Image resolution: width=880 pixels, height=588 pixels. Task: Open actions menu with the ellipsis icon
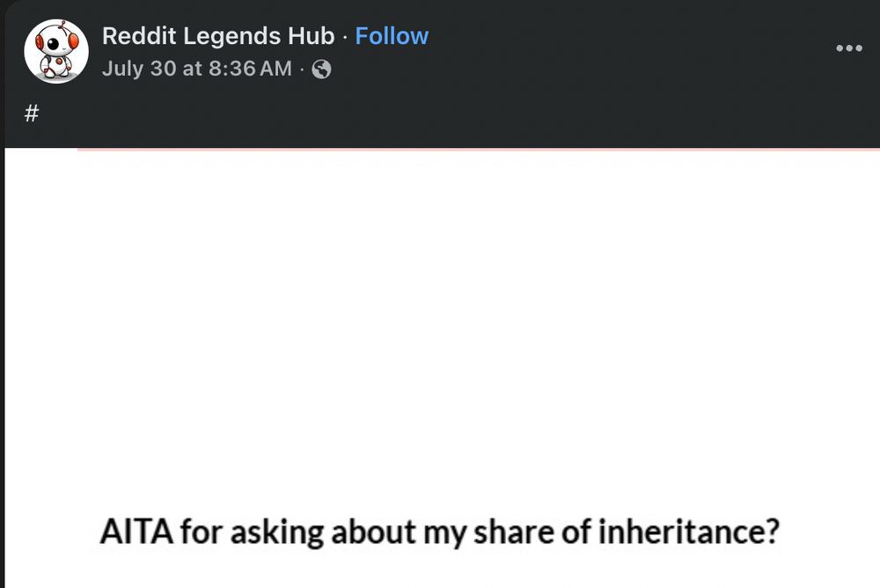[x=849, y=48]
